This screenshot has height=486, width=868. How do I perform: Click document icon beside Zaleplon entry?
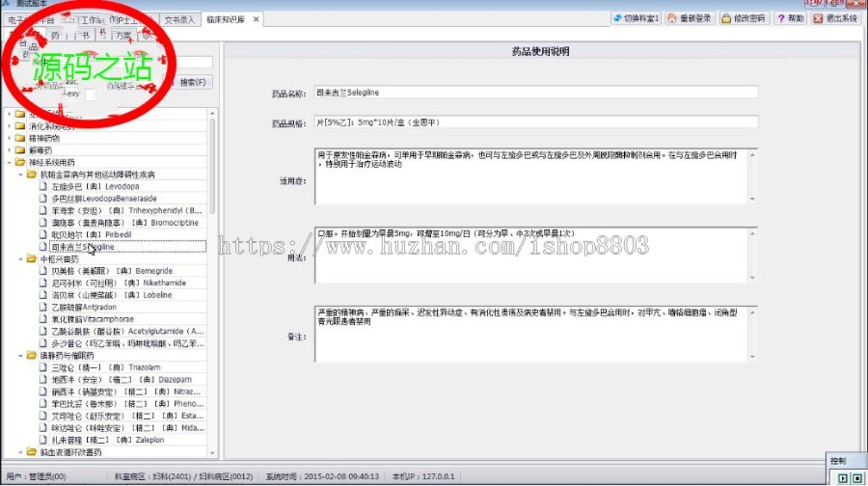coord(43,440)
